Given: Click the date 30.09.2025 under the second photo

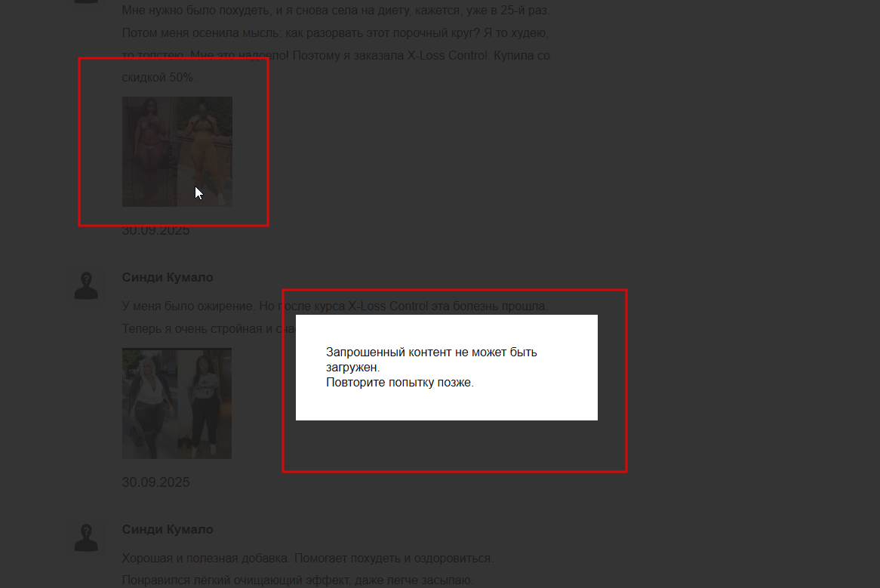Looking at the screenshot, I should 155,482.
